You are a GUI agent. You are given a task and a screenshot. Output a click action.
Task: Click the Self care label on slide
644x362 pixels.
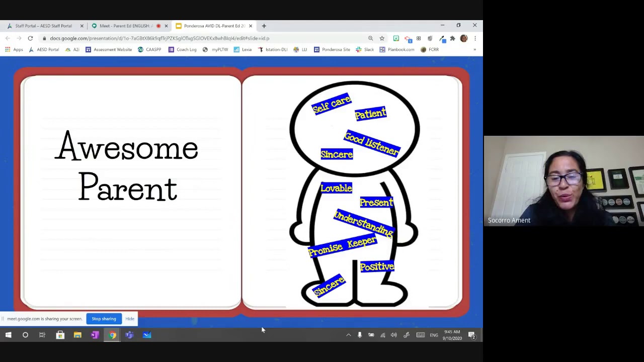click(332, 104)
